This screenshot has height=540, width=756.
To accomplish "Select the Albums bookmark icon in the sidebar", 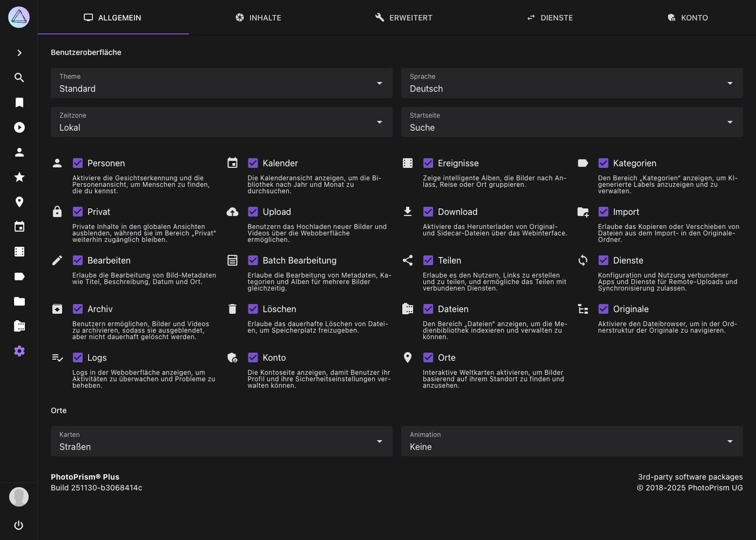I will click(x=18, y=102).
